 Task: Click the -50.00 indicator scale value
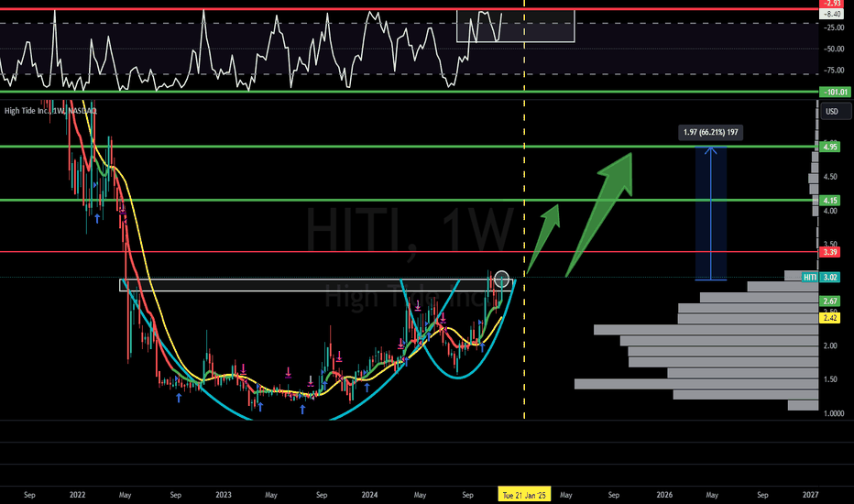(834, 49)
